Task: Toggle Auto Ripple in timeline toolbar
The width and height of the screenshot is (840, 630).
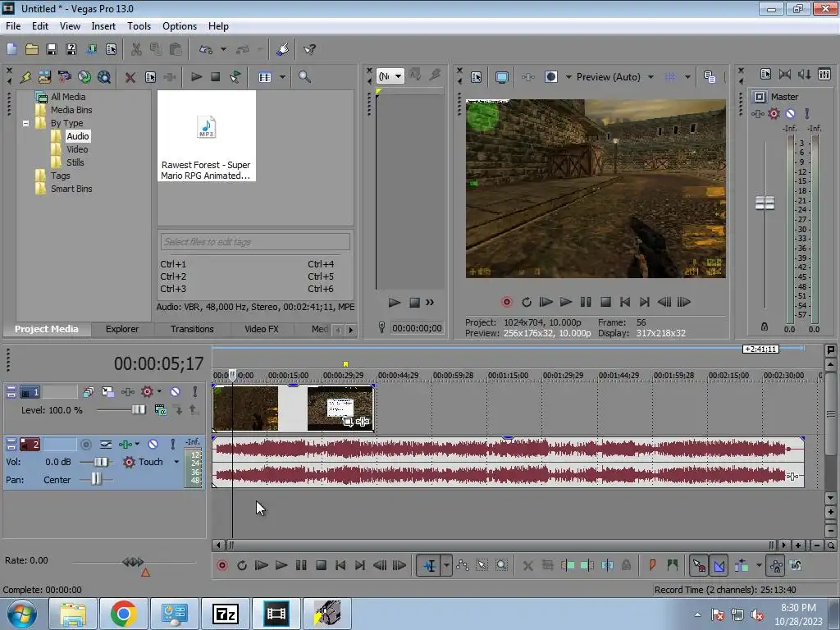Action: (742, 565)
